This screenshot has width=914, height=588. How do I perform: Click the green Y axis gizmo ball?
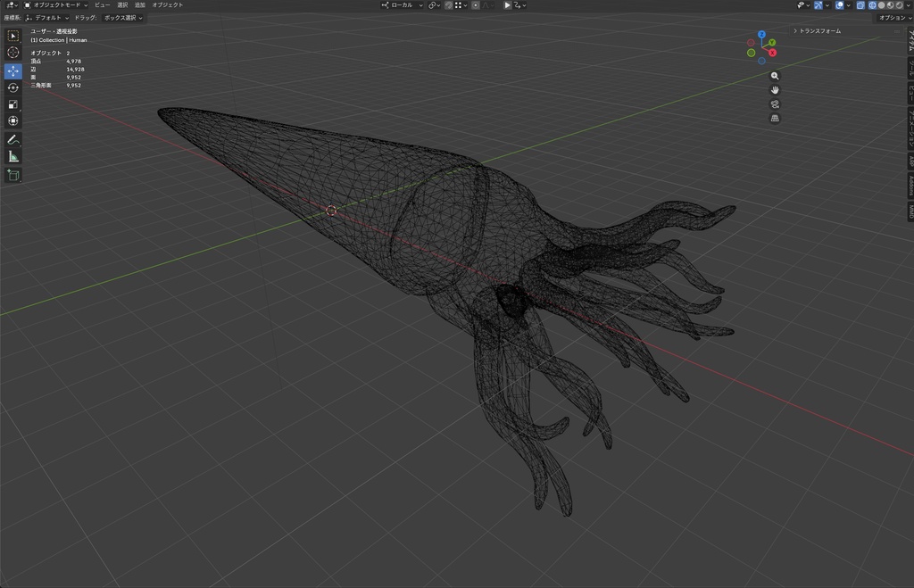click(x=772, y=43)
